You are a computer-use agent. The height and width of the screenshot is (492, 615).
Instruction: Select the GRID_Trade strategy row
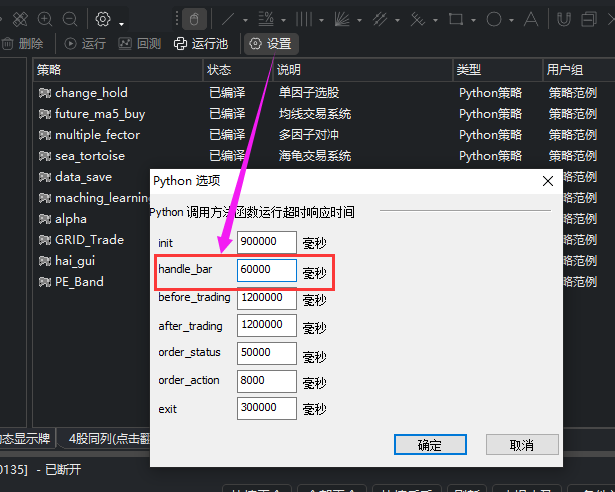pyautogui.click(x=92, y=240)
